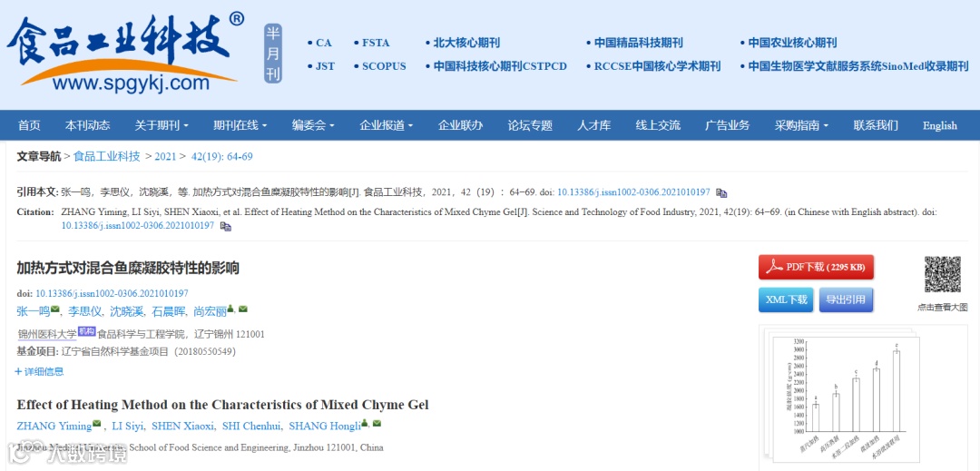Open author SHEN Xiaoxi link
Viewport: 980px width, 471px height.
(181, 426)
